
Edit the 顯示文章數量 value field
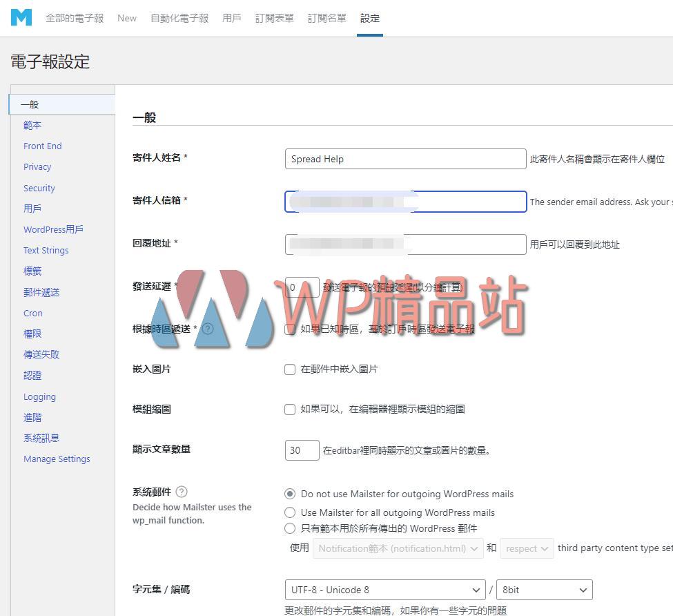pyautogui.click(x=302, y=450)
